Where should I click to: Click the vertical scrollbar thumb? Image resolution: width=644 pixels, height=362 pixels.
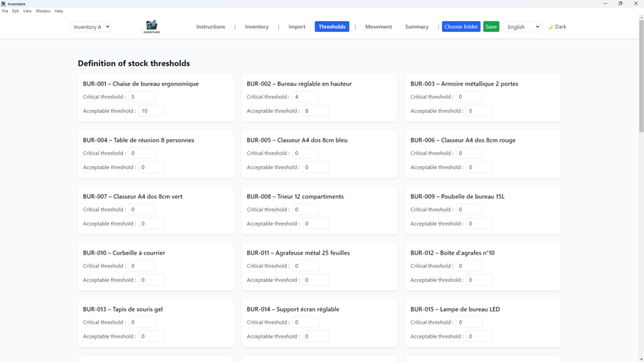click(x=641, y=76)
